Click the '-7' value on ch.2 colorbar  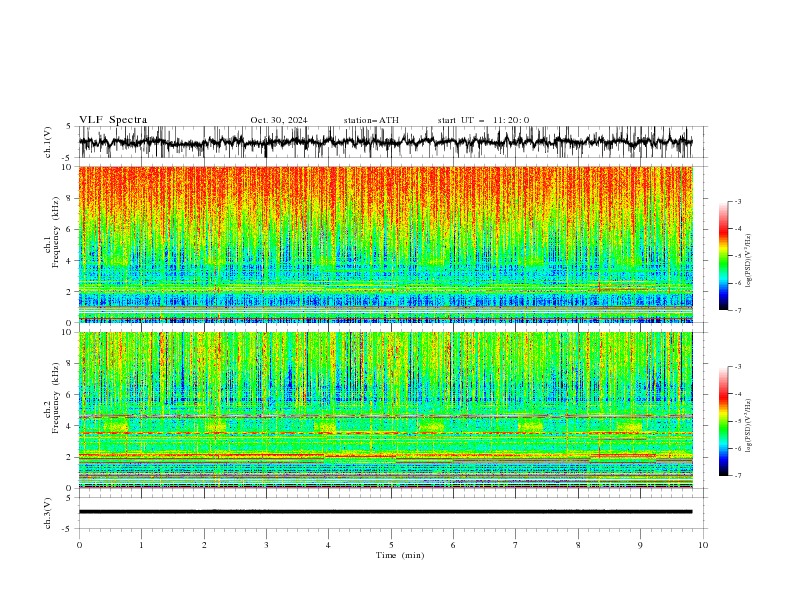(736, 476)
